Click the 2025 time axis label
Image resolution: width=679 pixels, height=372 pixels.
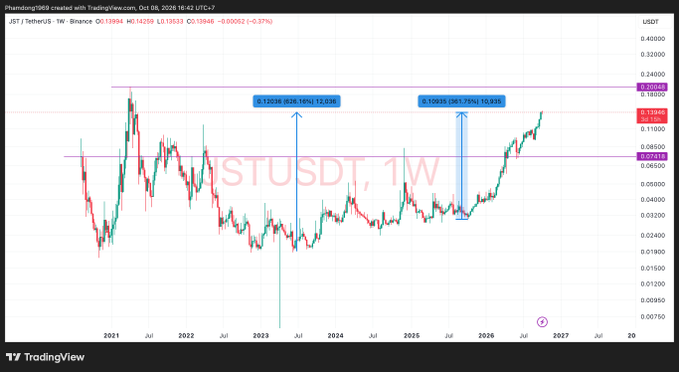pos(411,336)
